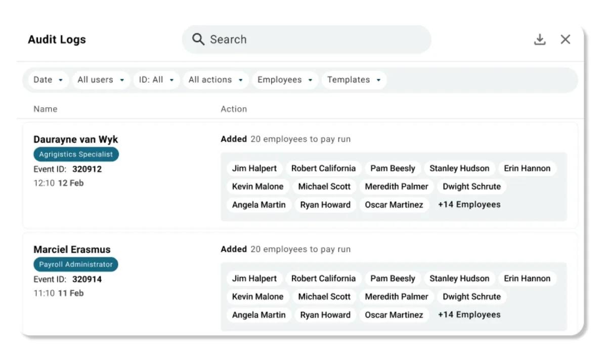607x364 pixels.
Task: Select the Jim Halpert employee chip
Action: [x=254, y=168]
